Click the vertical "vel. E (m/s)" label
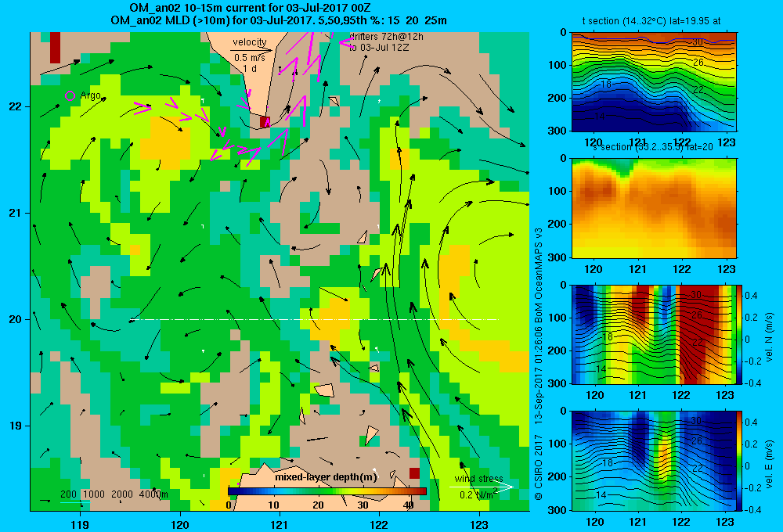Screen dimensions: 783x532 click(769, 462)
